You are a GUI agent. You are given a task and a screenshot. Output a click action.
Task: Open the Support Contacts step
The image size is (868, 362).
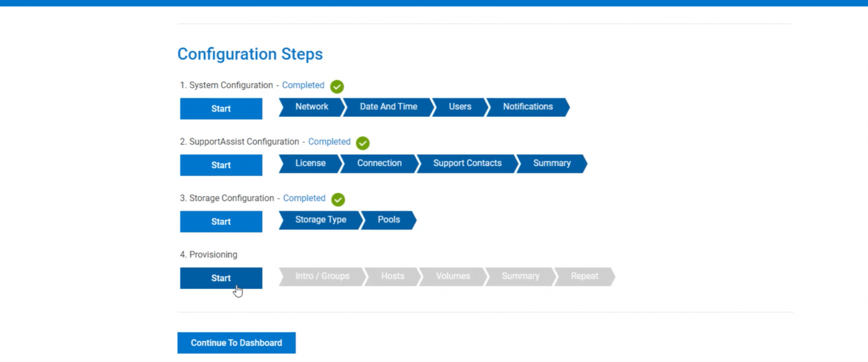point(467,163)
